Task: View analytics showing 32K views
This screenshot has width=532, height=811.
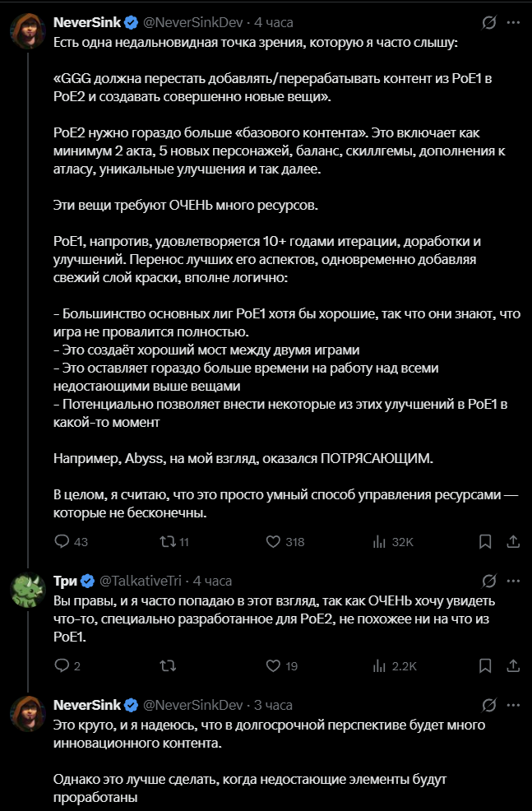Action: [393, 541]
